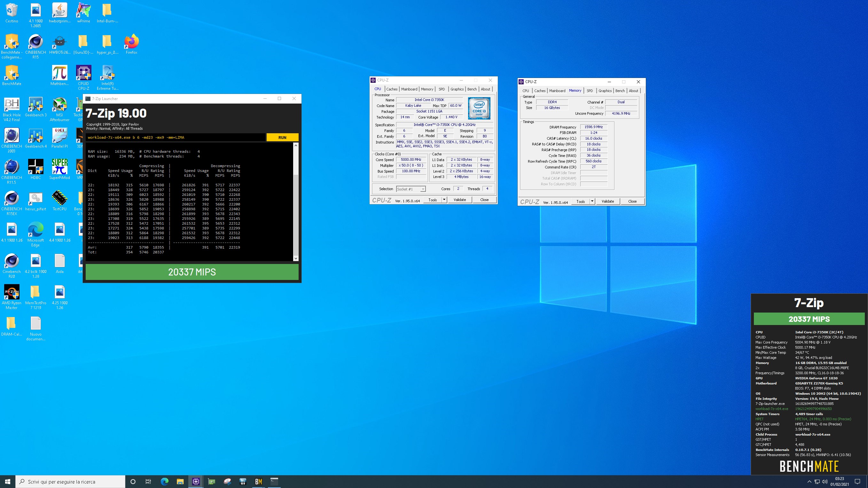Launch CINEBENCH R11.5 desktop icon
This screenshot has width=868, height=488.
point(12,172)
